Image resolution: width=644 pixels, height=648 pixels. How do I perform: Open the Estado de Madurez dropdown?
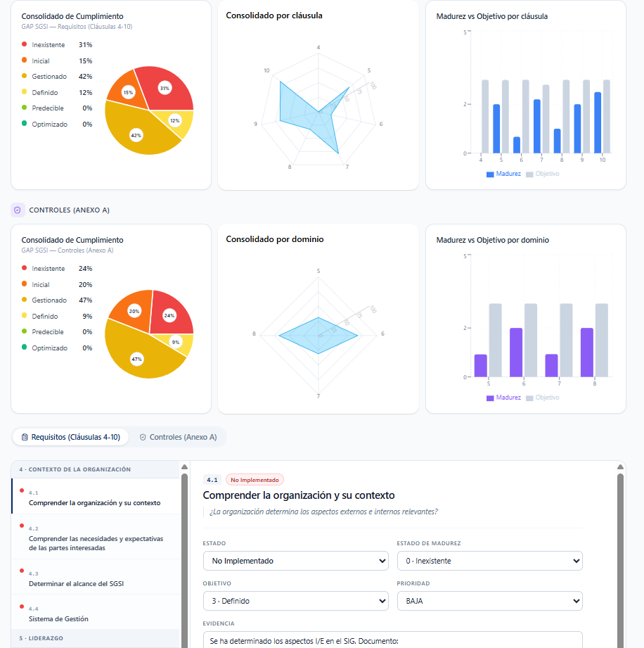(x=490, y=561)
